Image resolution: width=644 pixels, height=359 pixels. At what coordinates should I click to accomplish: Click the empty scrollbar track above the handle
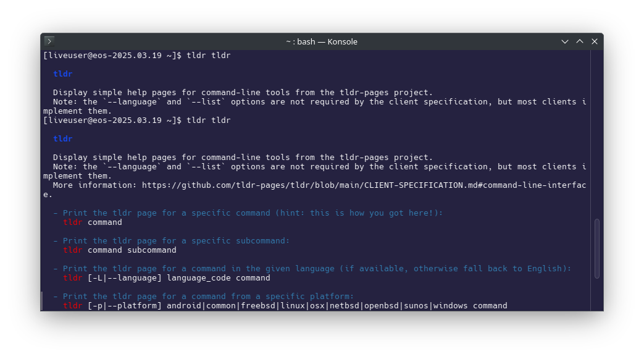coord(597,135)
